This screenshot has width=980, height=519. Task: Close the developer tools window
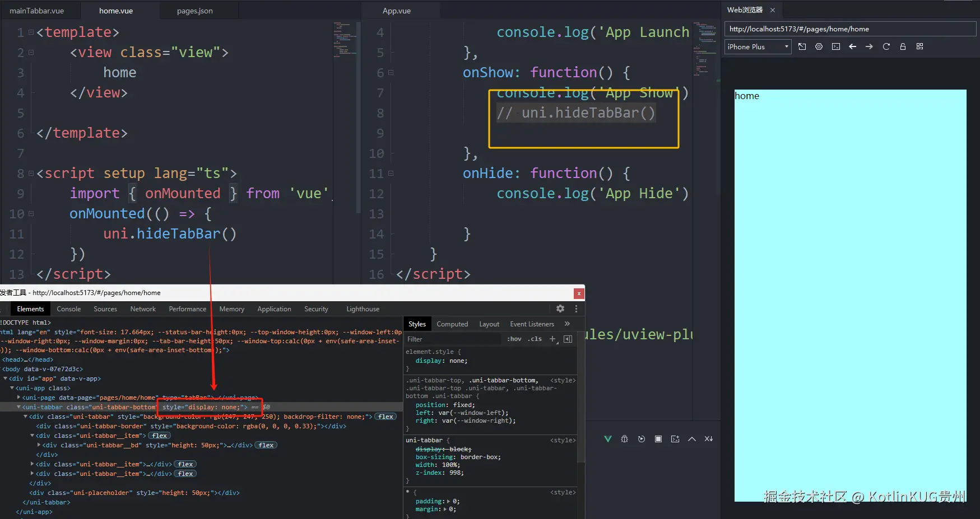579,293
